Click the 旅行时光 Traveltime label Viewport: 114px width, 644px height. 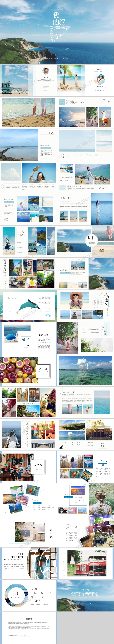103,445
